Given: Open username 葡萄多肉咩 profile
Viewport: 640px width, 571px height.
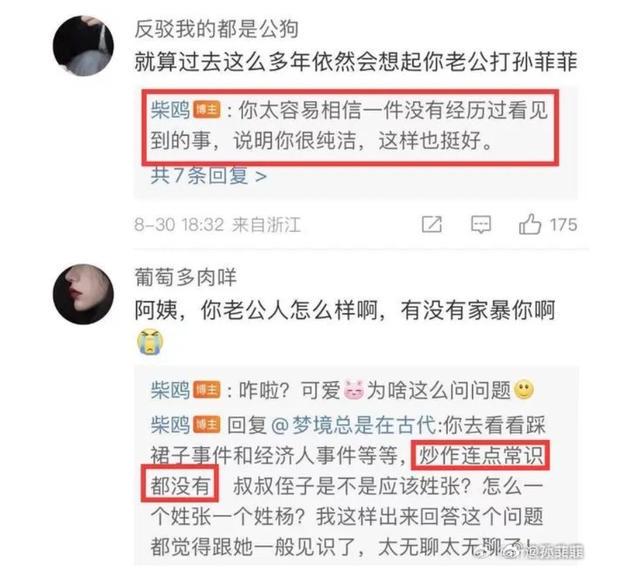Looking at the screenshot, I should coord(186,277).
